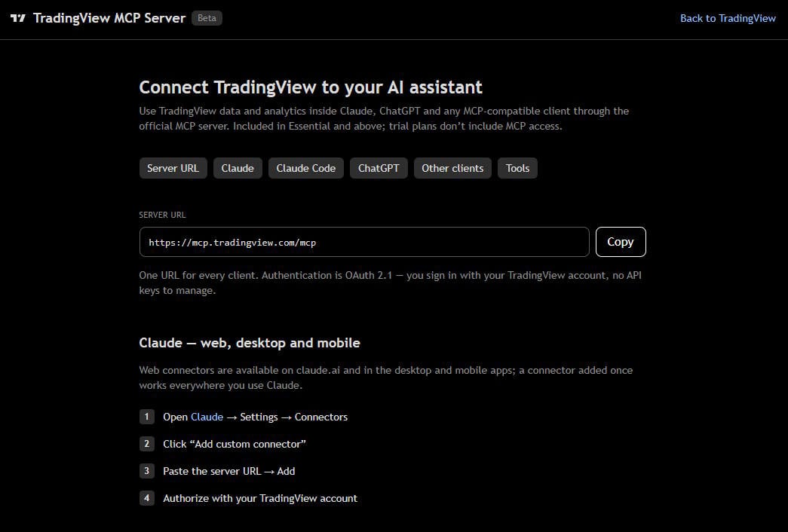Copy the MCP server URL
The height and width of the screenshot is (532, 788).
click(x=621, y=242)
